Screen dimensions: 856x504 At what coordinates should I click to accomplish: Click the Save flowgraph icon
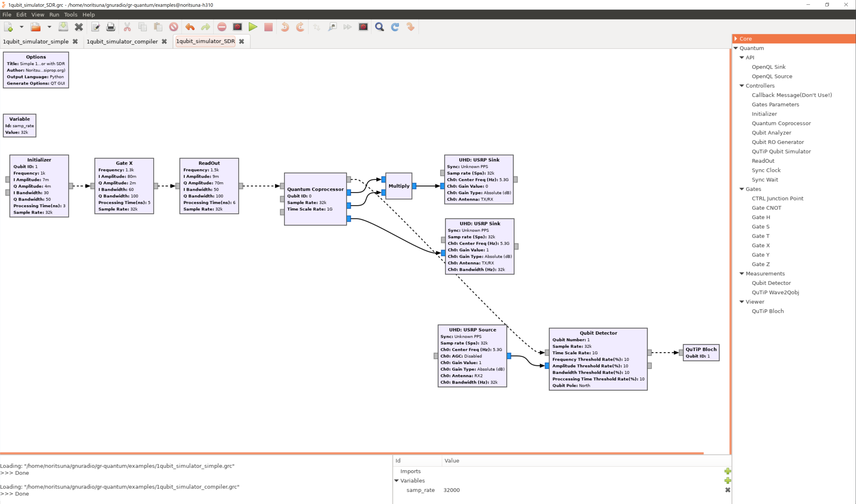click(63, 27)
